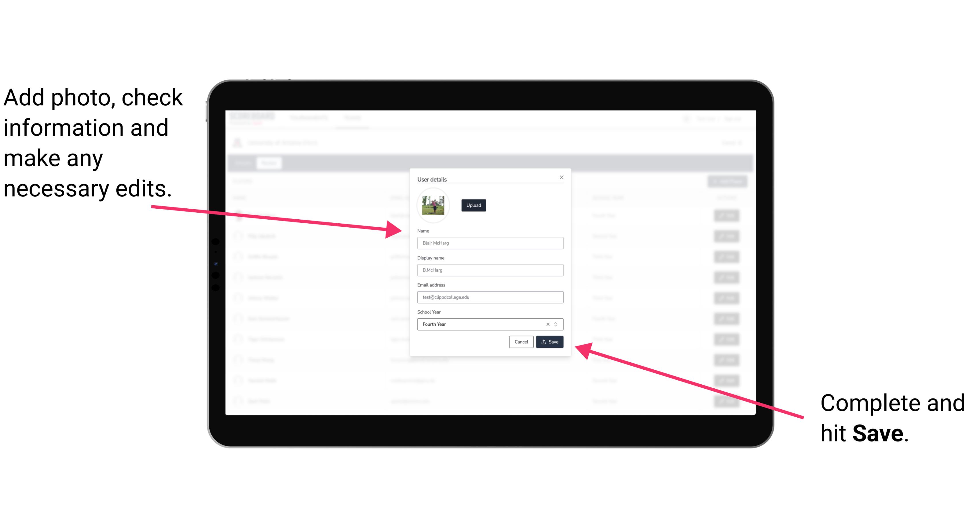Click the Display name input field
This screenshot has height=527, width=980.
(490, 270)
